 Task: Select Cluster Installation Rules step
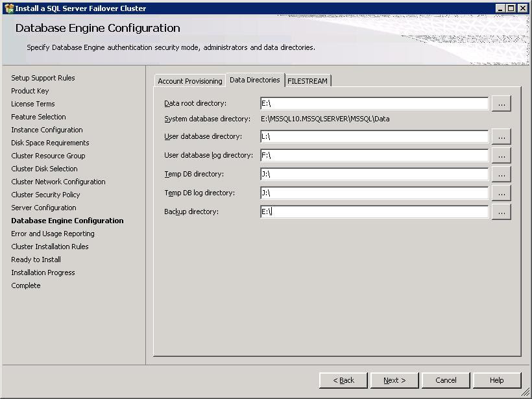50,247
